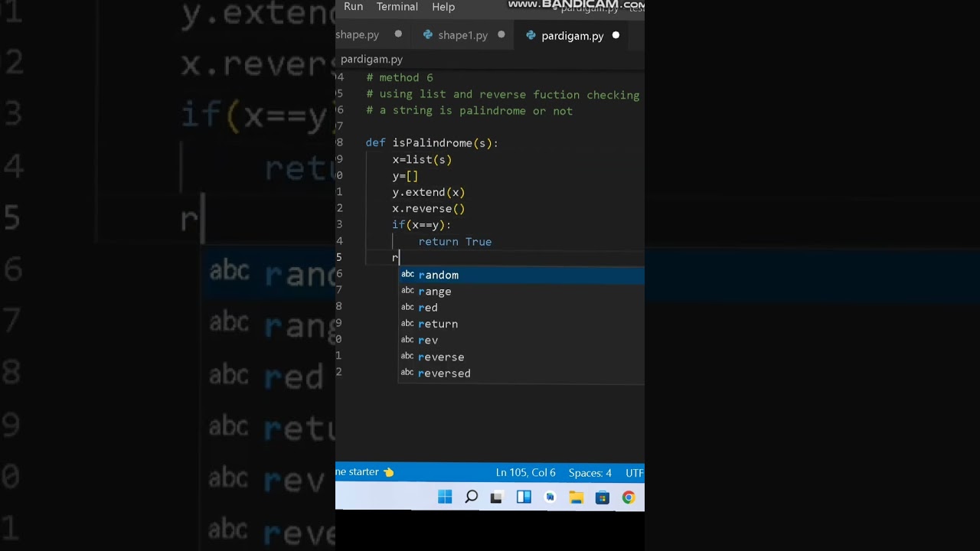The width and height of the screenshot is (980, 551).
Task: Open the Teams chat icon on taskbar
Action: [550, 497]
